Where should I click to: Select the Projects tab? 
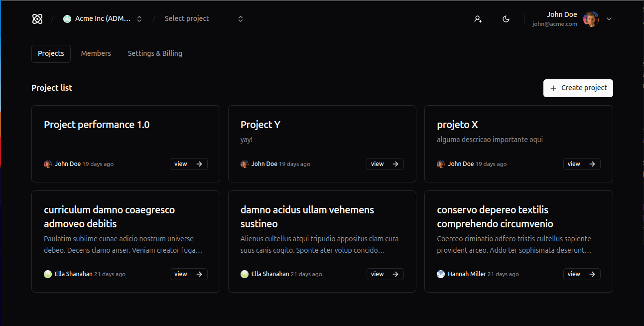(51, 53)
